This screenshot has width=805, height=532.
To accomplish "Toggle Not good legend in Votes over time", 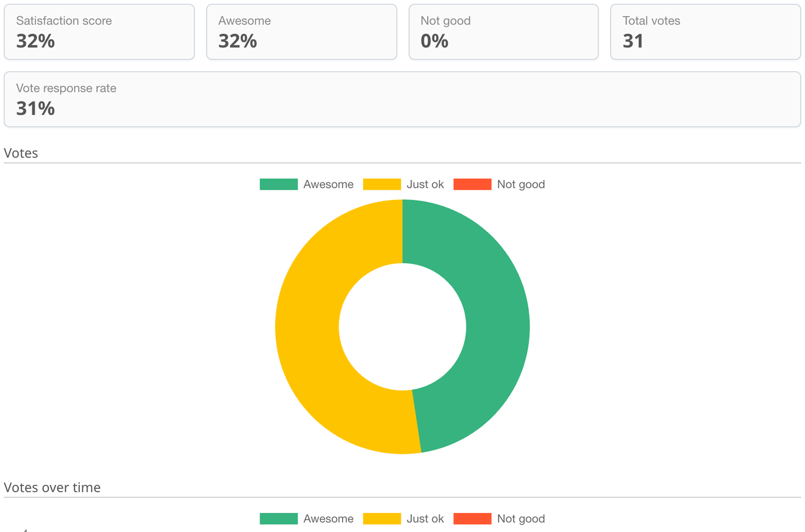I will tap(499, 519).
